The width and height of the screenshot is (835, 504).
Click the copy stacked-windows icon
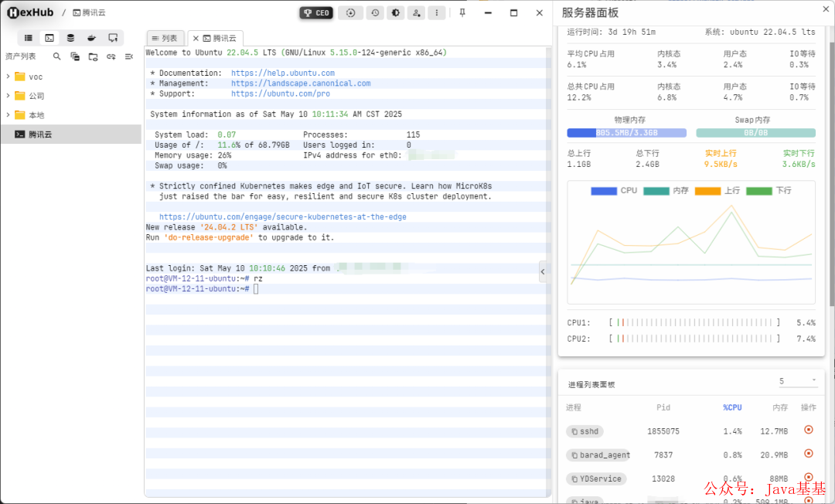click(x=75, y=56)
